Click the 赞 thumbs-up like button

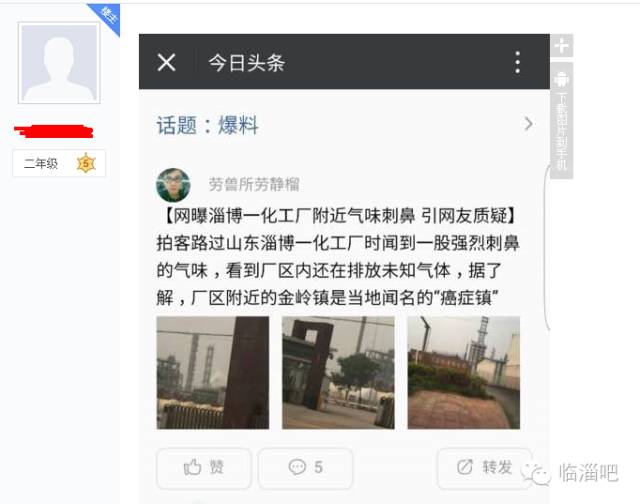click(204, 468)
